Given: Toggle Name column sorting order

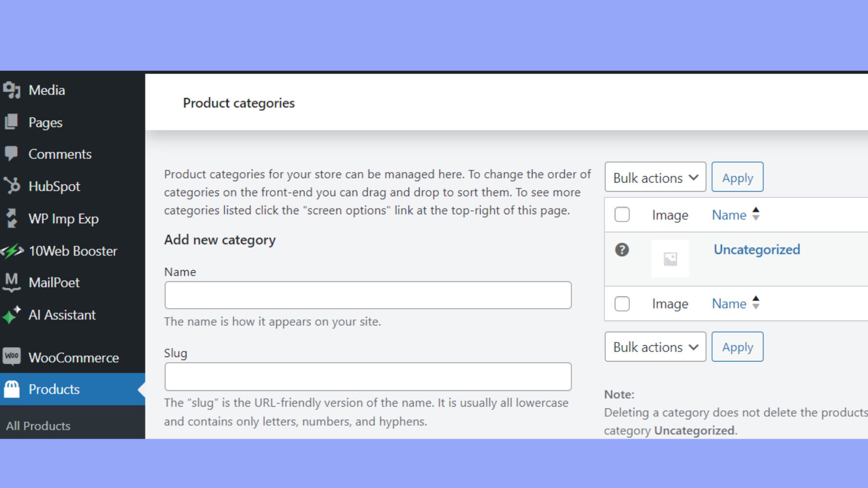Looking at the screenshot, I should 756,215.
